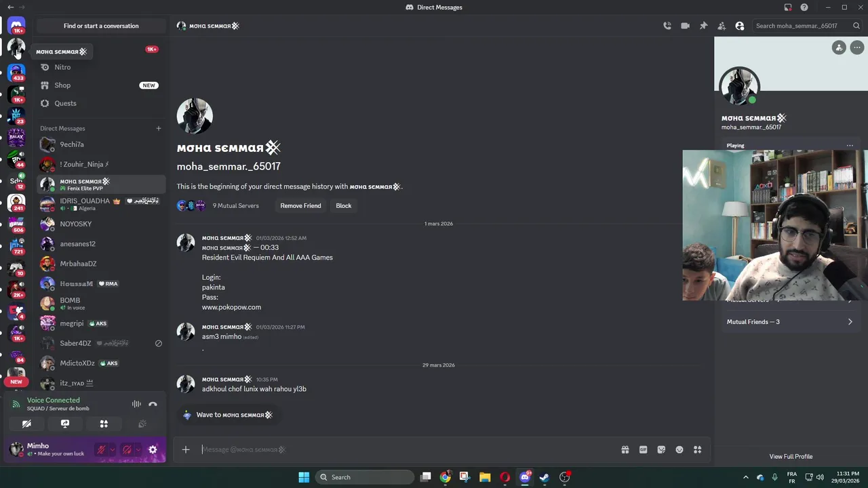Open the Quests page
Image resolution: width=868 pixels, height=488 pixels.
pos(101,103)
